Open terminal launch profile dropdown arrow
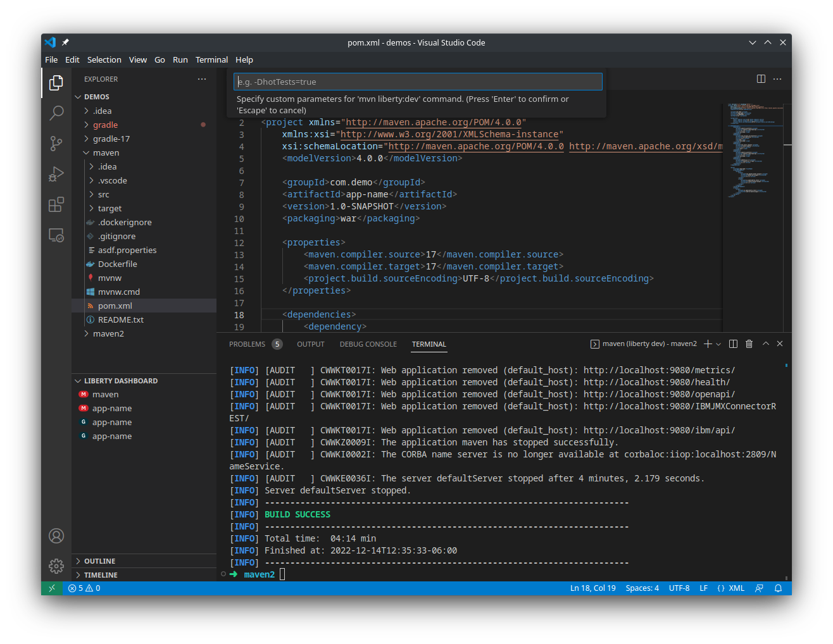This screenshot has height=644, width=833. (718, 344)
